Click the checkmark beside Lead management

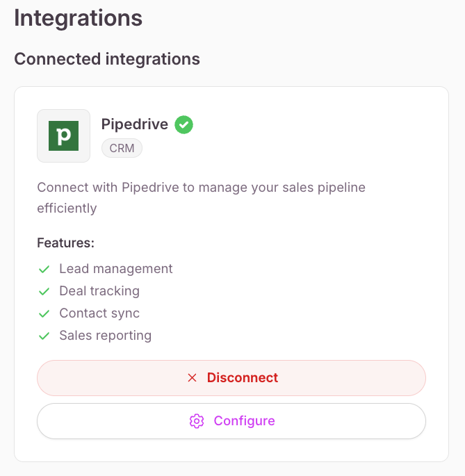click(x=44, y=269)
